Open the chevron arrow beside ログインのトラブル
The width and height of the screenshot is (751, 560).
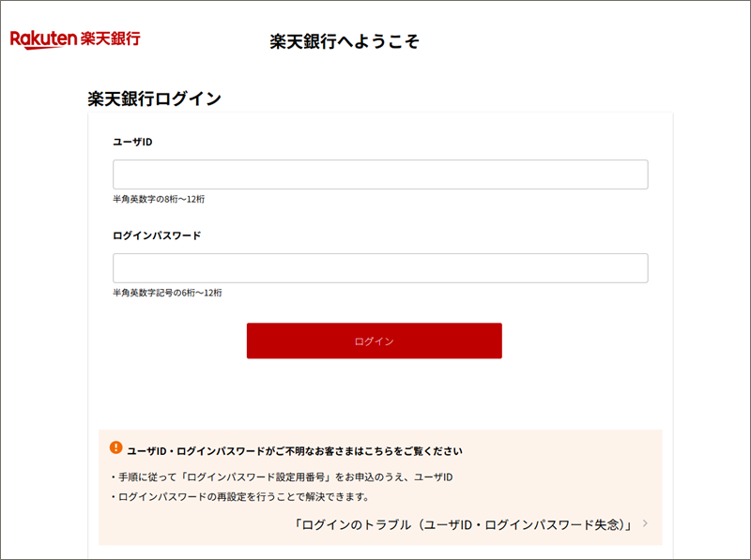[x=645, y=523]
